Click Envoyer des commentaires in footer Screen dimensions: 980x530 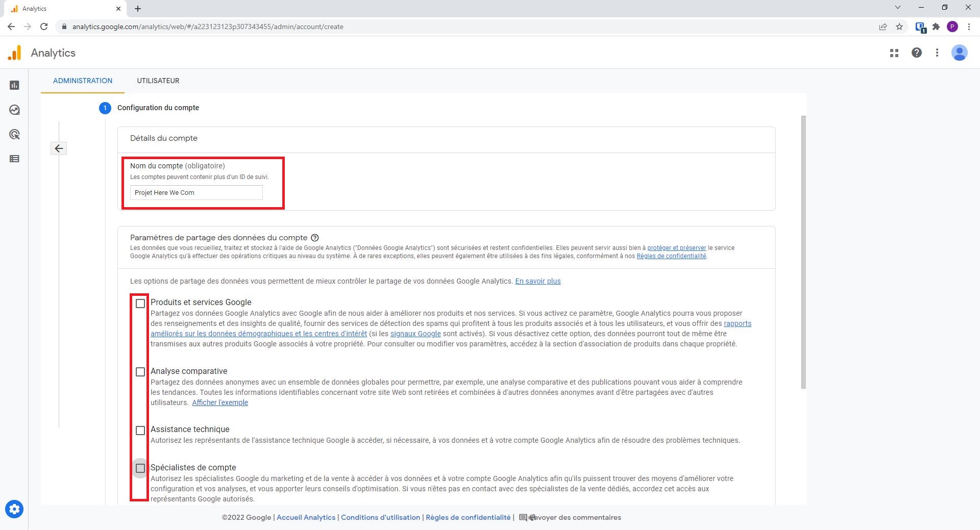tap(575, 517)
